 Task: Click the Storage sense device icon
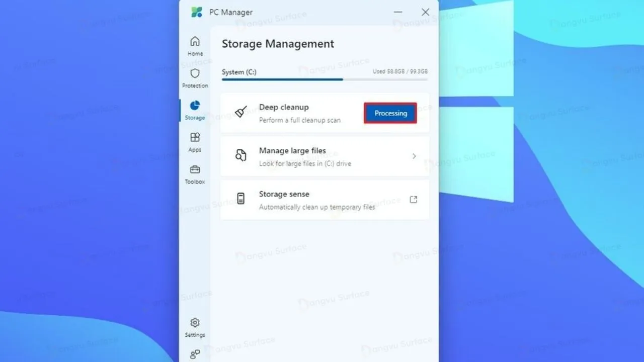(241, 199)
